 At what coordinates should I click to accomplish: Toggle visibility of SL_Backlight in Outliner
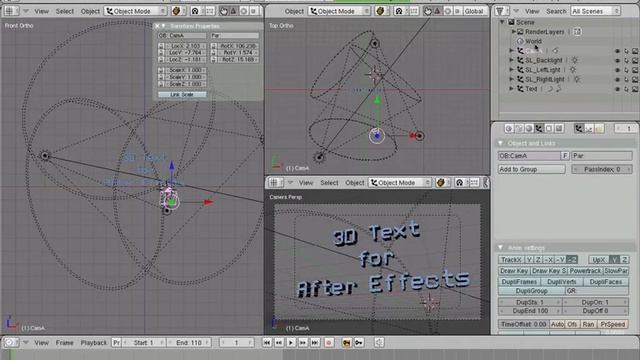(x=617, y=60)
